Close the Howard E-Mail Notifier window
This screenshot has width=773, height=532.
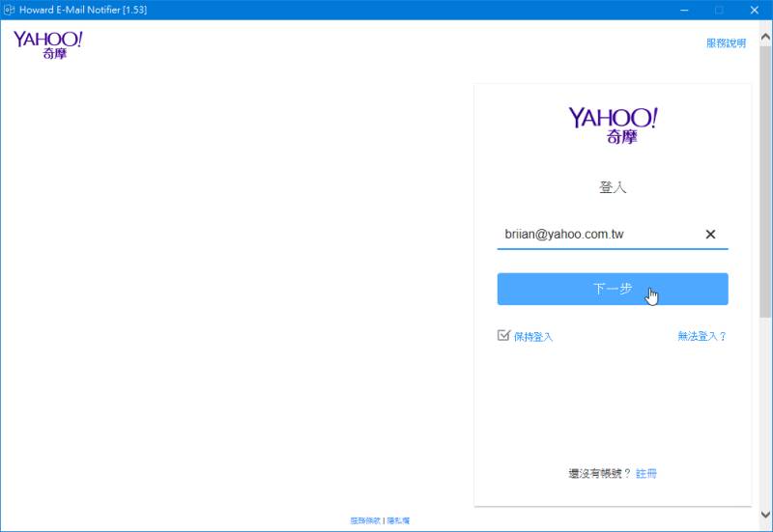(x=755, y=10)
